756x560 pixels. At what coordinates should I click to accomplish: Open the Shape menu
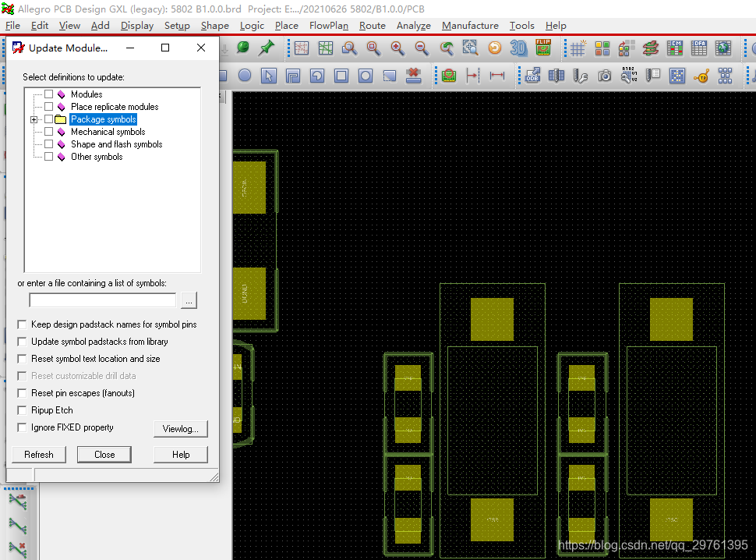pyautogui.click(x=214, y=26)
